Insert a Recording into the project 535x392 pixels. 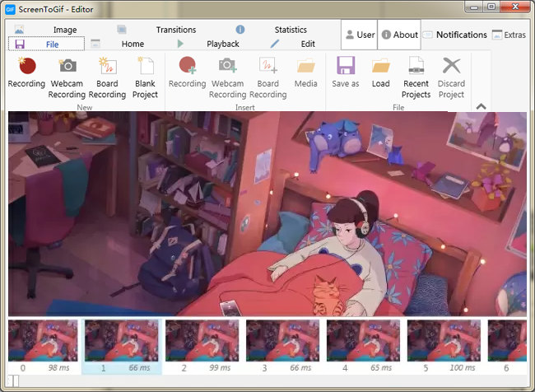(x=188, y=72)
